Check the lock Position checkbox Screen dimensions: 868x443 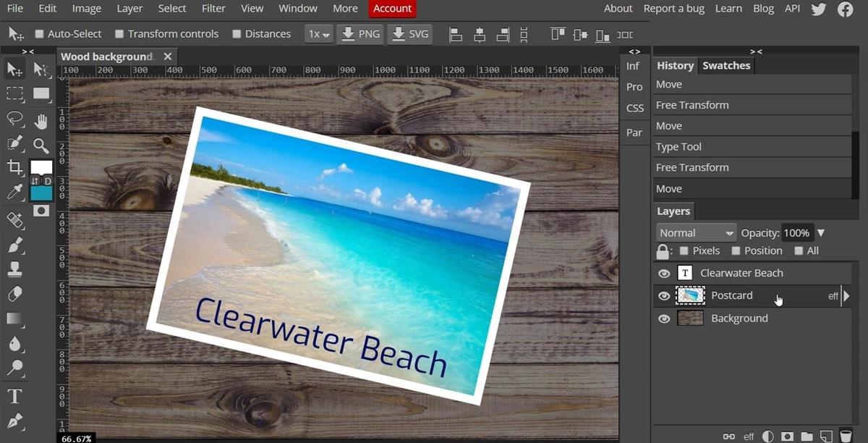[736, 250]
